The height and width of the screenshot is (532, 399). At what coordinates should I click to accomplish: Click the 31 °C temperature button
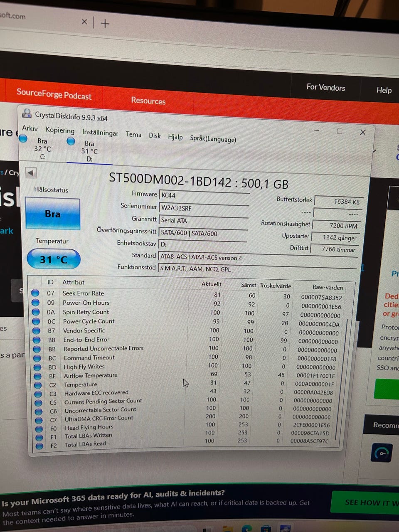(x=54, y=259)
